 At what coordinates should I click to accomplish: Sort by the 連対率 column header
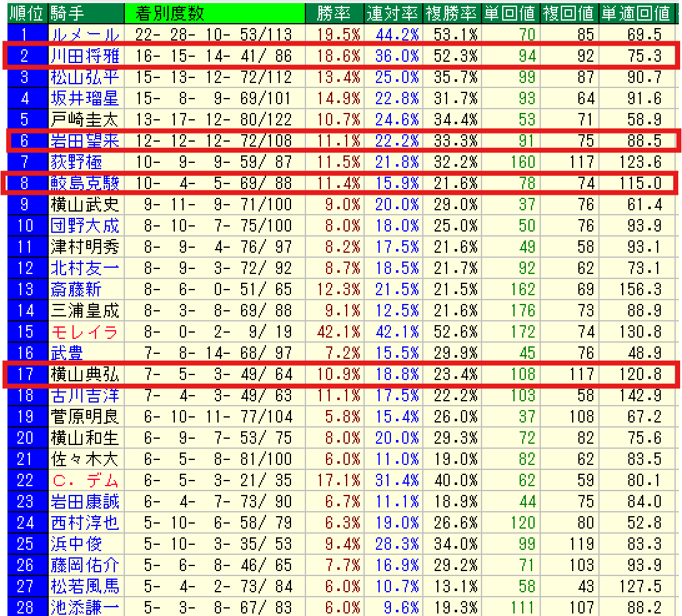click(392, 13)
